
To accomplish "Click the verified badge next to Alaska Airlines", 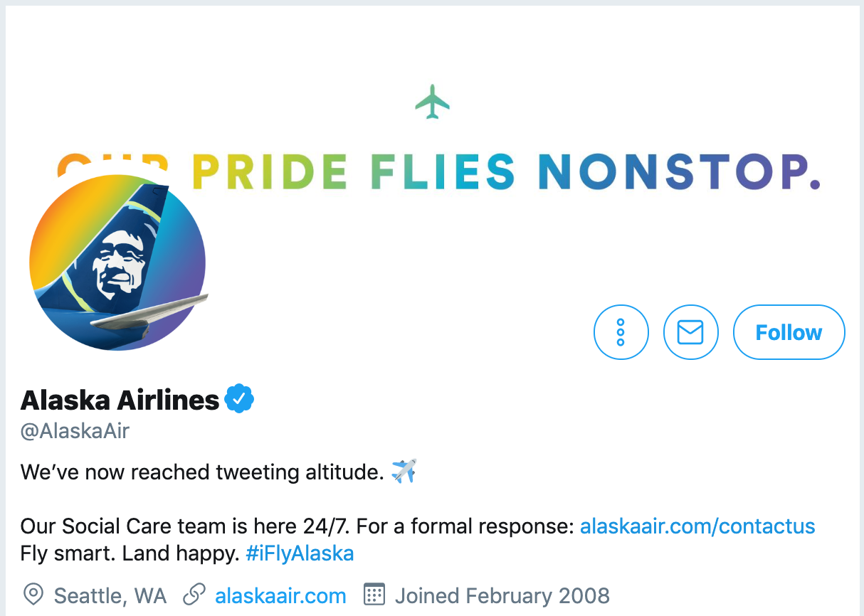I will pos(240,399).
